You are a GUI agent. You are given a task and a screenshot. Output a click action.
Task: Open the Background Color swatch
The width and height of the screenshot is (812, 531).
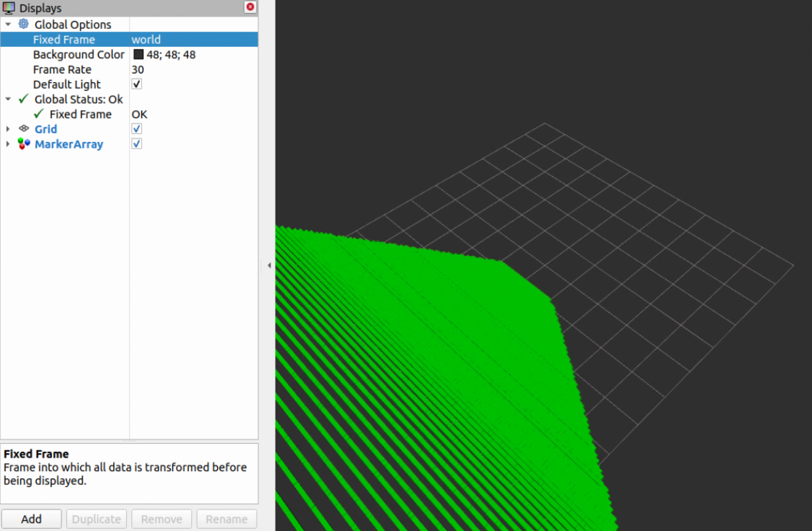[x=138, y=54]
